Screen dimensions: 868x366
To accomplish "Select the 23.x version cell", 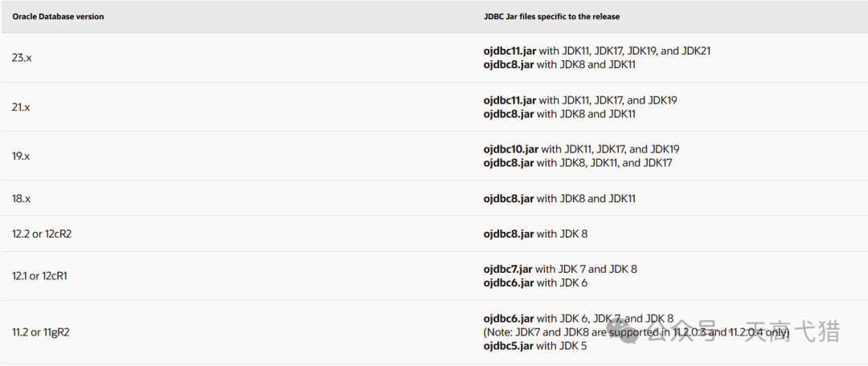I will [22, 58].
